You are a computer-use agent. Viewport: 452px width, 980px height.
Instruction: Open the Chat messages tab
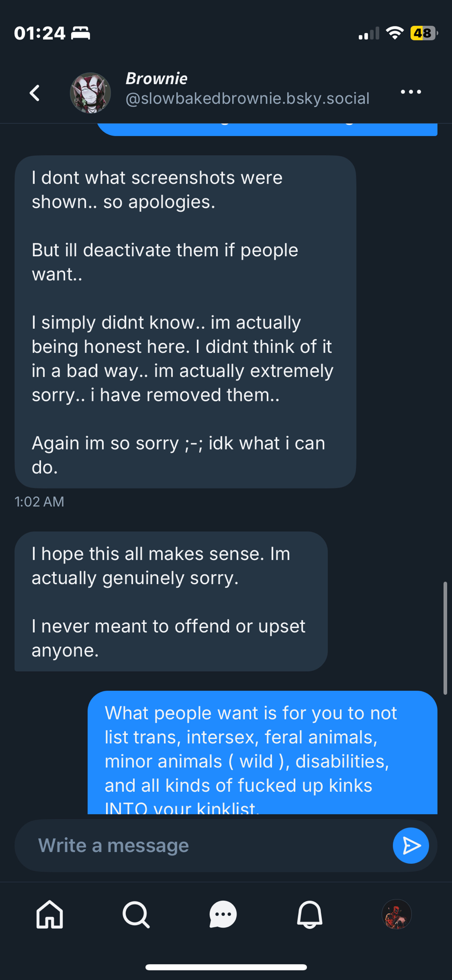tap(223, 914)
